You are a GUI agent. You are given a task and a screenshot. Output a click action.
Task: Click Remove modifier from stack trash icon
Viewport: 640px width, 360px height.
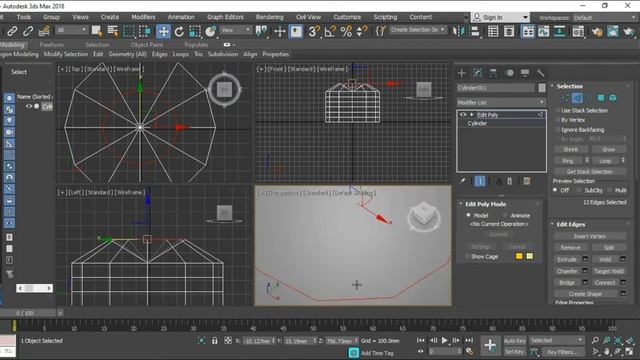[x=509, y=181]
